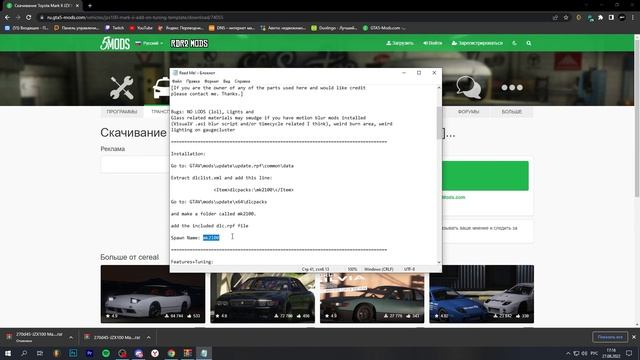Open the Формат menu in Notepad

[211, 81]
